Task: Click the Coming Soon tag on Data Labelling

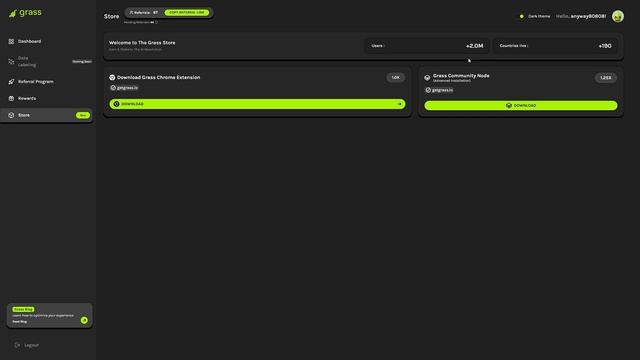Action: tap(82, 62)
